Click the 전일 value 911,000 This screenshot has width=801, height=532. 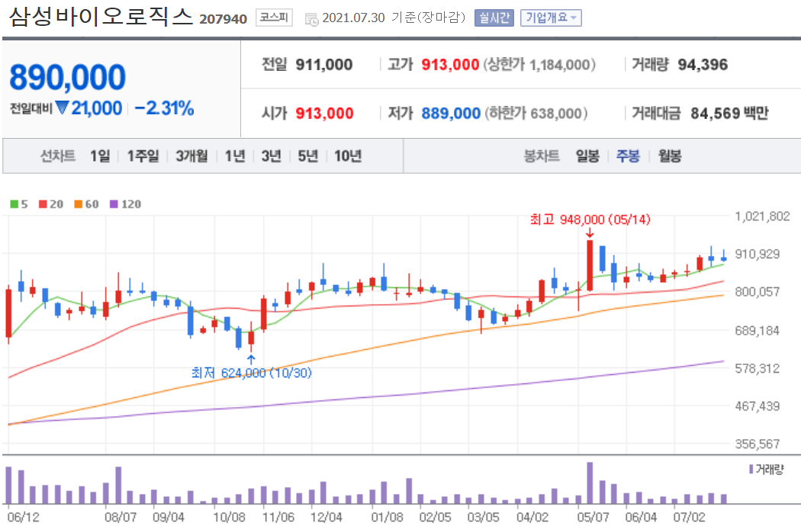coord(324,65)
